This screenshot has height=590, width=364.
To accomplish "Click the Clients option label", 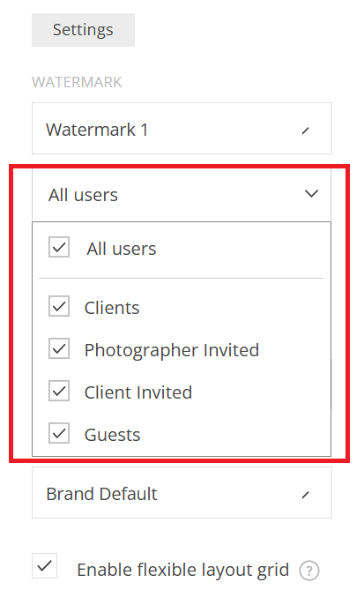I will [112, 308].
